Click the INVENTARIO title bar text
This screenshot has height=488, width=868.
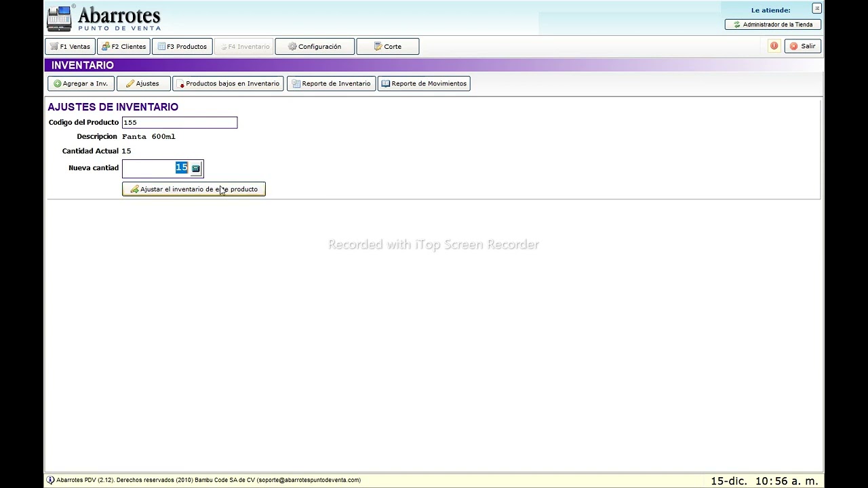click(x=82, y=65)
